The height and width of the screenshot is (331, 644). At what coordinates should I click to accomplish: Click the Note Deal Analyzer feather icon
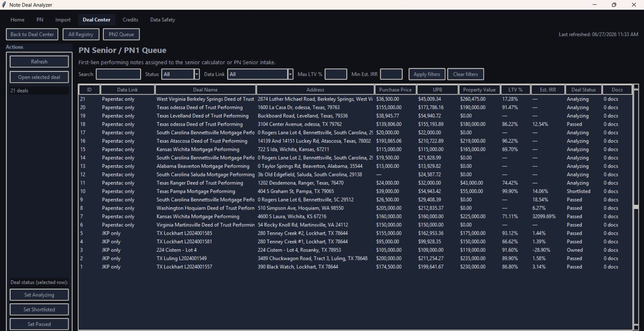(x=4, y=5)
